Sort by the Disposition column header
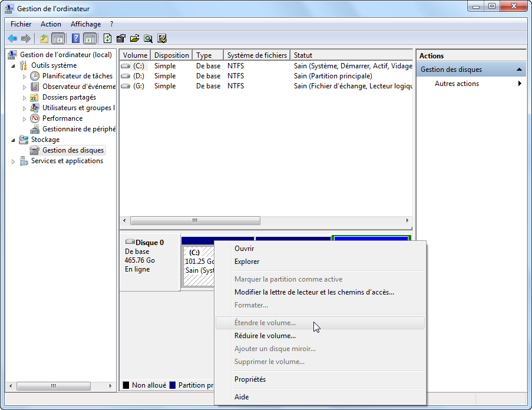This screenshot has width=532, height=410. pyautogui.click(x=171, y=55)
